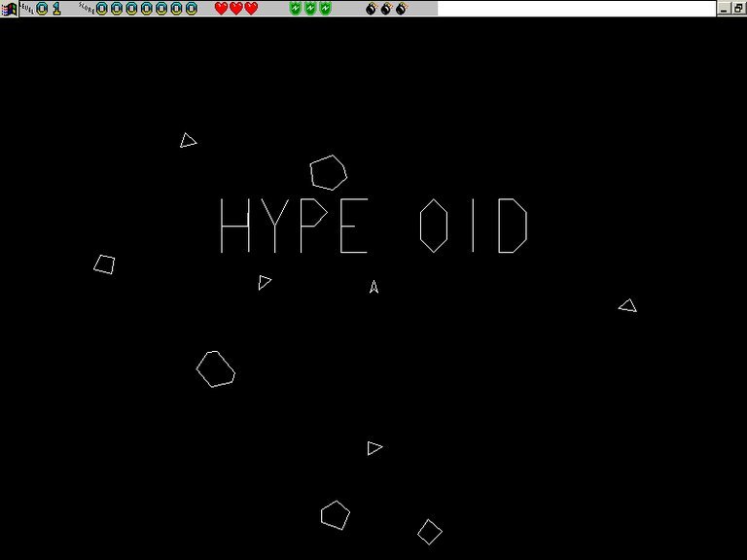Click the diamond asteroid at bottom right
This screenshot has width=747, height=560.
[x=430, y=532]
